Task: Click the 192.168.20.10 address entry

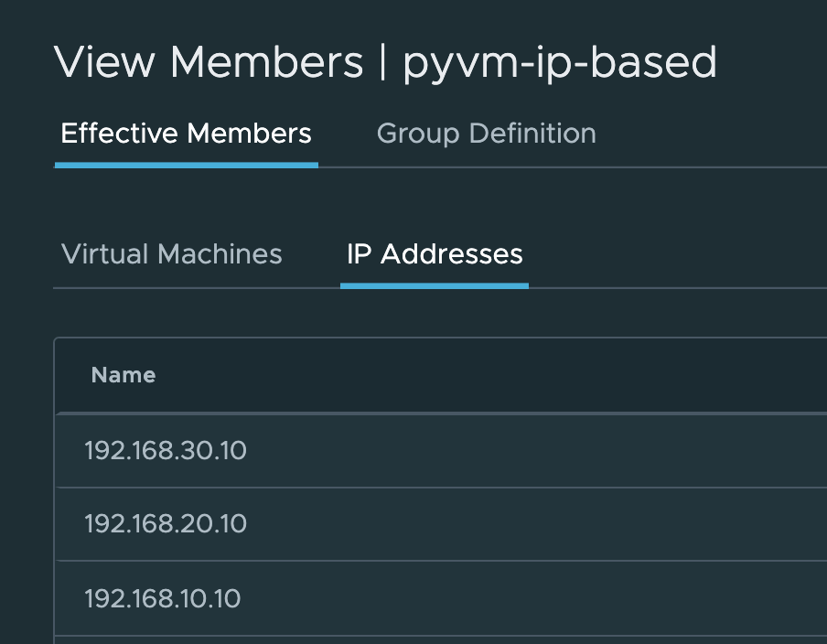Action: (x=166, y=524)
